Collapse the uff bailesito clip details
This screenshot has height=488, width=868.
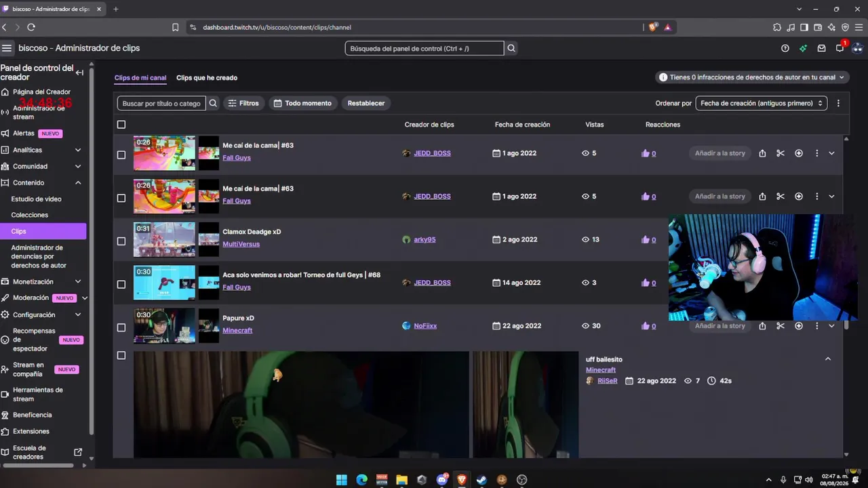coord(828,359)
